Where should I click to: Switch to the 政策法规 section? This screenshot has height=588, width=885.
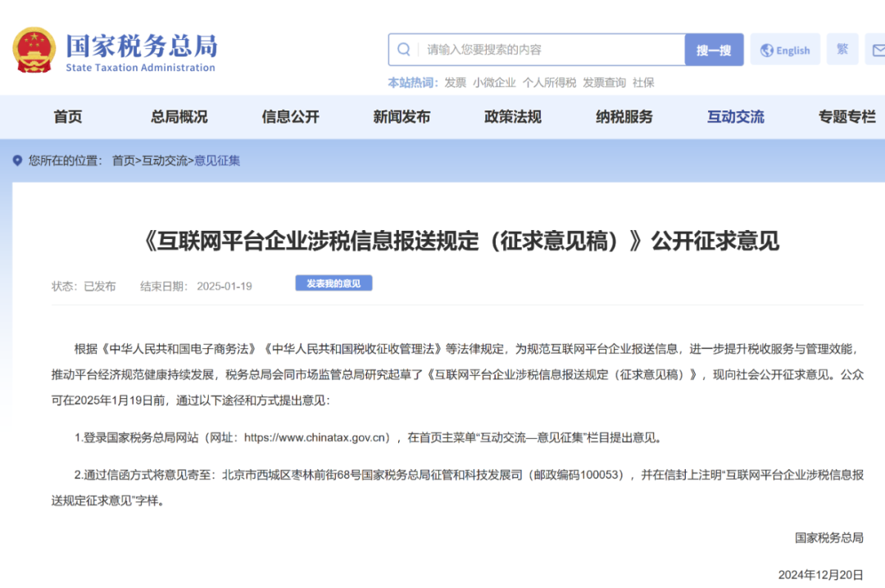point(511,117)
